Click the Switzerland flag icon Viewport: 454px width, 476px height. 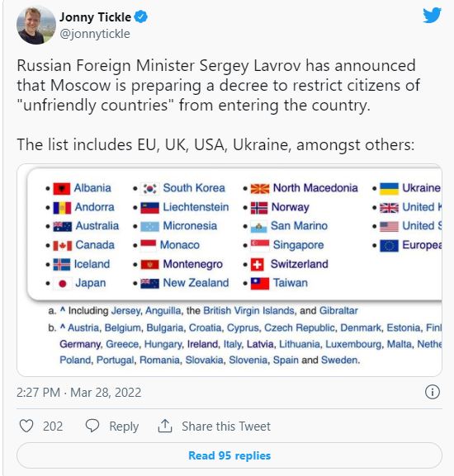258,265
